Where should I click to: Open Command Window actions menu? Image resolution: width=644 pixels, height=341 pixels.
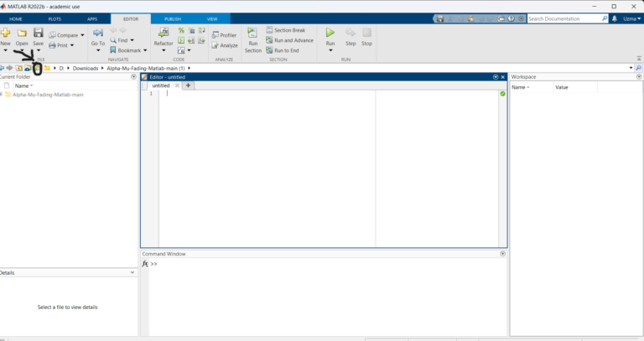(503, 254)
